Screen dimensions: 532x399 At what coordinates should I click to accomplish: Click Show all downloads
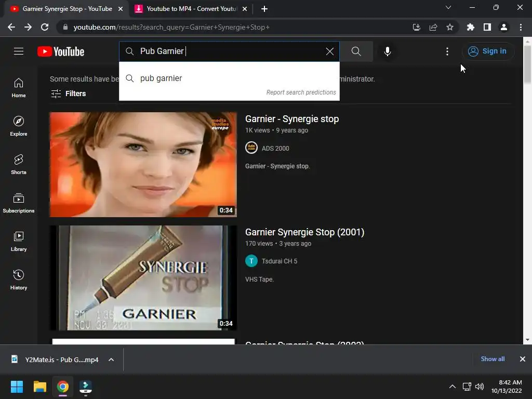tap(493, 359)
